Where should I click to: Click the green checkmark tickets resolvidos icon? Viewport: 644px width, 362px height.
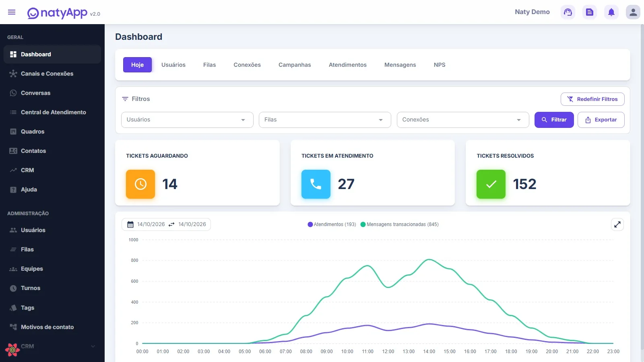point(491,184)
